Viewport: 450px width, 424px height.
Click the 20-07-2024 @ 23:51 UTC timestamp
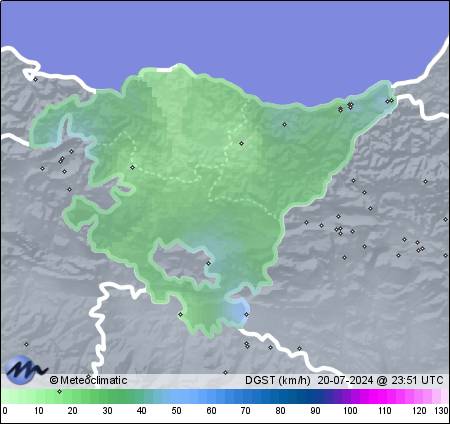pos(380,380)
